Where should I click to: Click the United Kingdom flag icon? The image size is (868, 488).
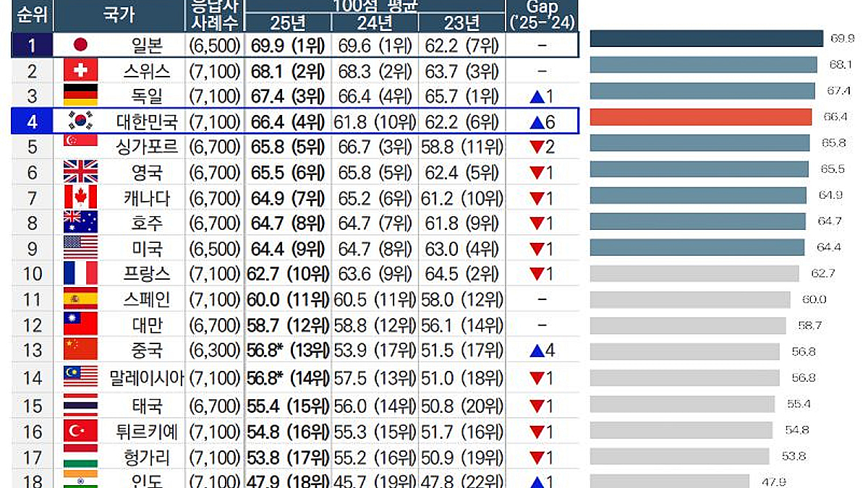(x=80, y=171)
